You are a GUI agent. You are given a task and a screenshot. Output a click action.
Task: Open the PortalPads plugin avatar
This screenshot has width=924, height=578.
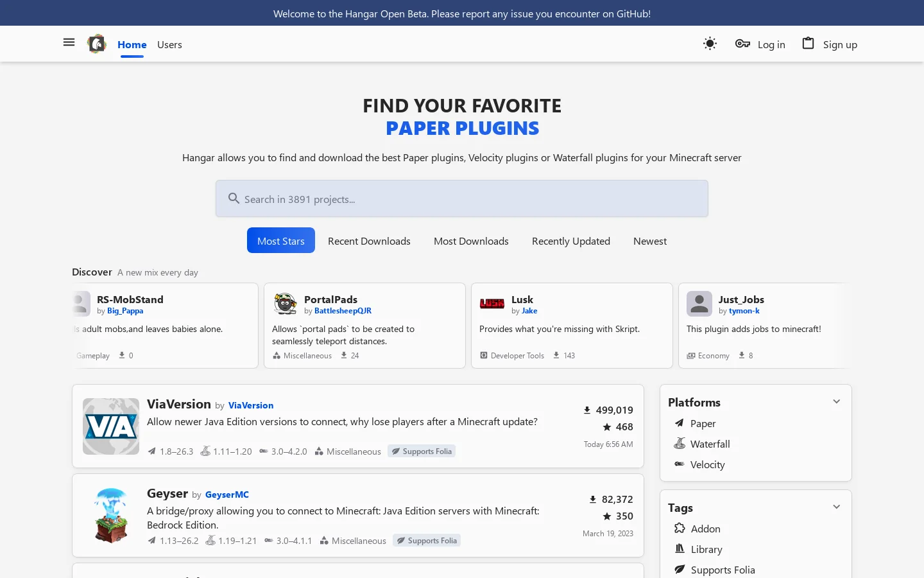[285, 304]
